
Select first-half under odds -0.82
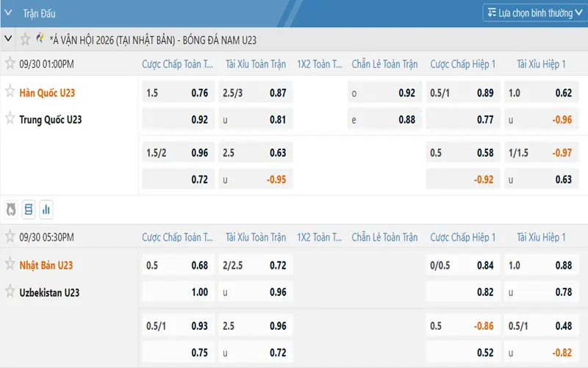pos(542,353)
